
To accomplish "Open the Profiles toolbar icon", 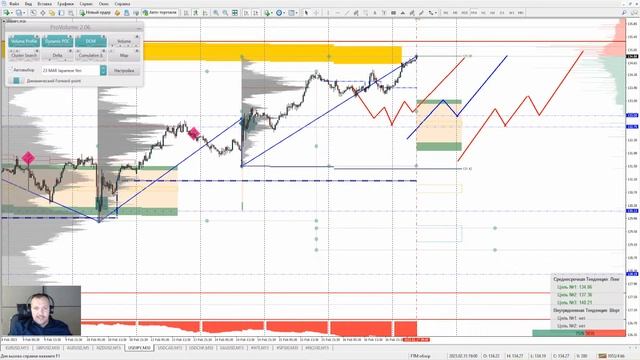I will 18,13.
